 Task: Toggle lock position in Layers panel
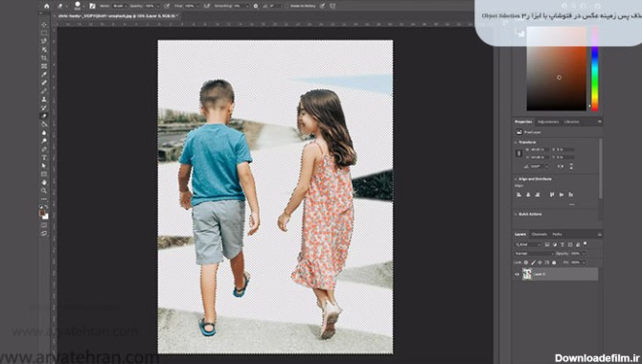click(x=540, y=262)
